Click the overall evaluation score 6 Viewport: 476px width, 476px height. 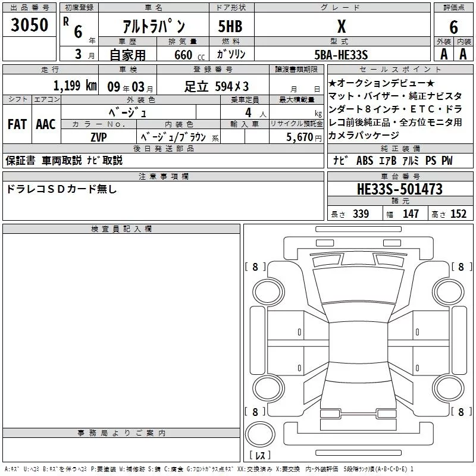tap(453, 27)
